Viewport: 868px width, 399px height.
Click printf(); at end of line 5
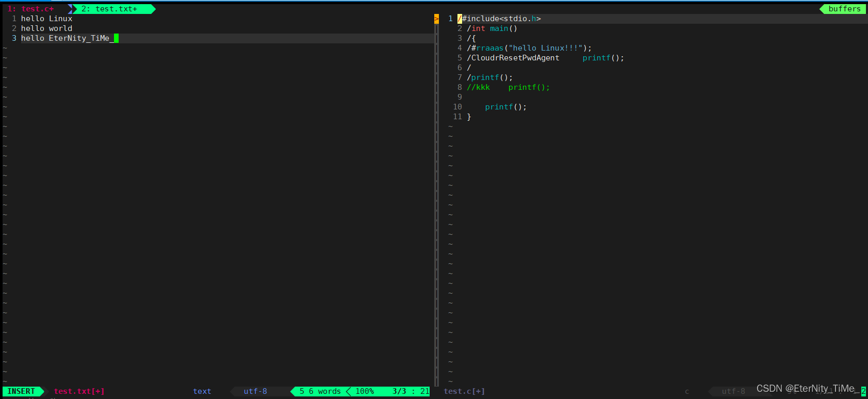pos(603,58)
